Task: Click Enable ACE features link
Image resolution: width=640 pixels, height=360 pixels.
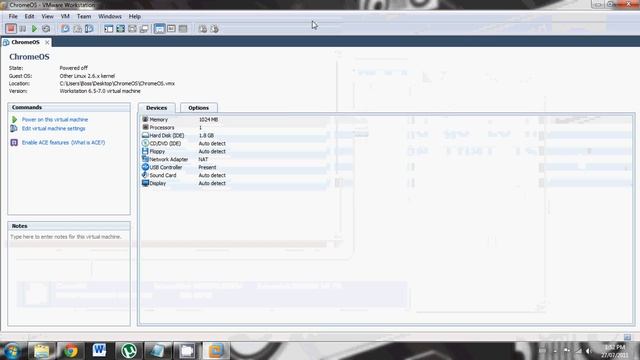Action: [46, 142]
